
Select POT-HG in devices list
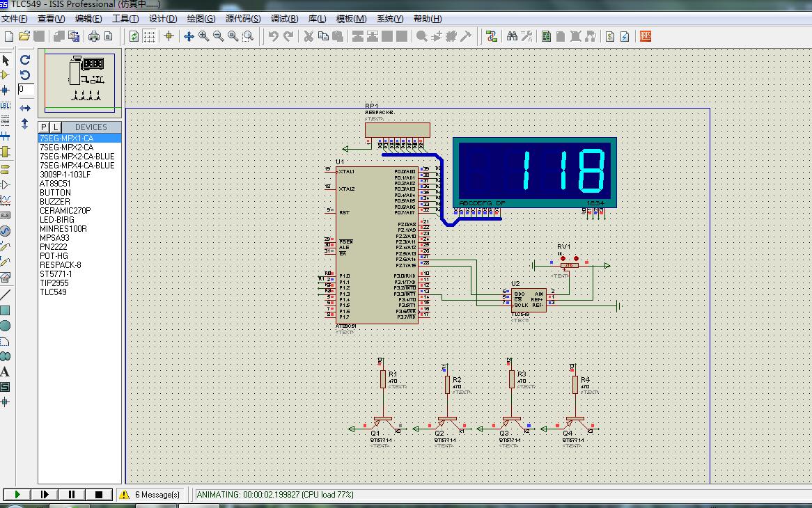click(x=54, y=256)
